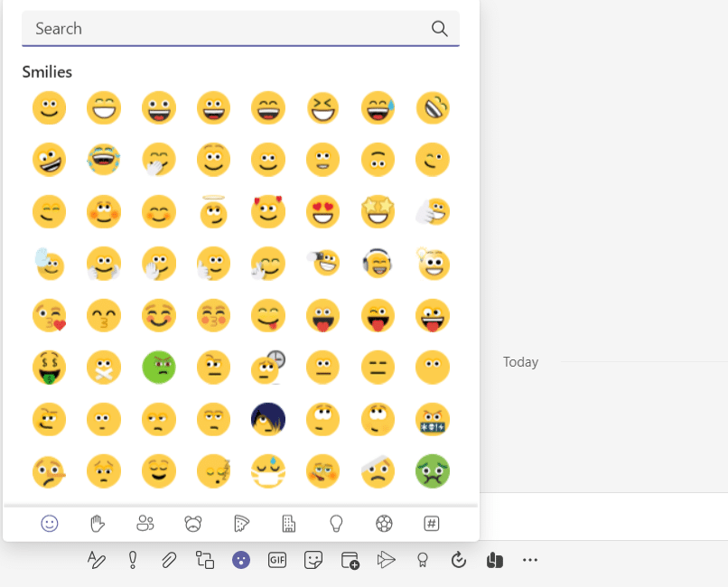The width and height of the screenshot is (728, 587).
Task: Open more messaging options
Action: pos(530,560)
